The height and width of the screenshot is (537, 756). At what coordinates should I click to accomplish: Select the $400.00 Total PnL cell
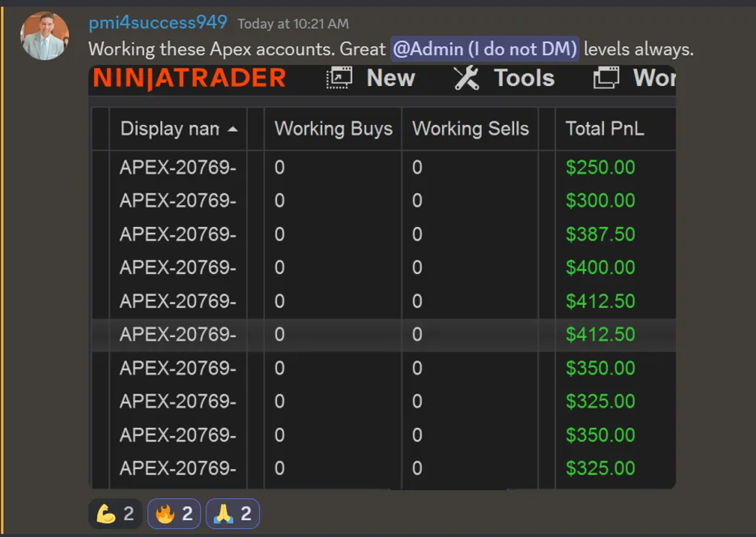pos(600,267)
